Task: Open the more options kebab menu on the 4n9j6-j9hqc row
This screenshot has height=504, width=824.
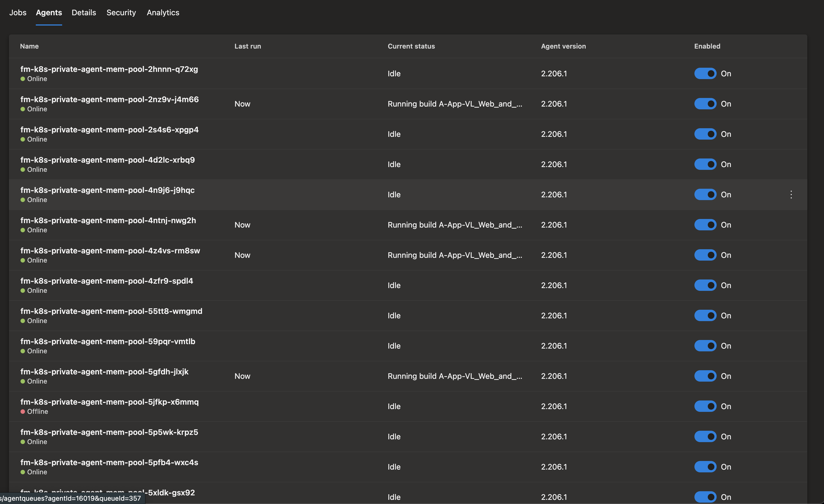Action: click(792, 194)
